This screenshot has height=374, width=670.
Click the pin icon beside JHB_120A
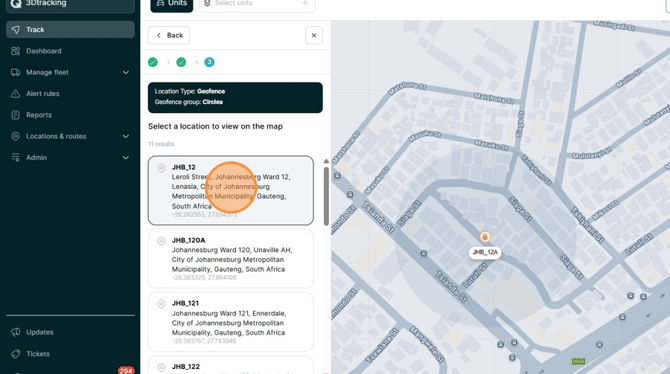tap(161, 241)
